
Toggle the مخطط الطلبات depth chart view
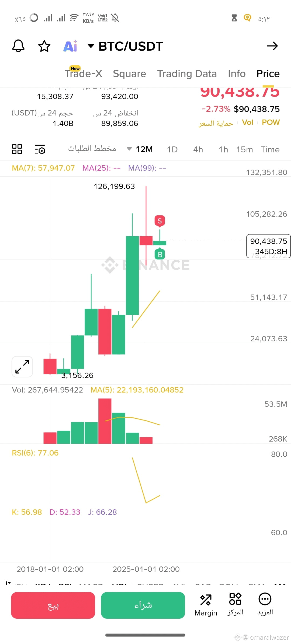click(92, 149)
